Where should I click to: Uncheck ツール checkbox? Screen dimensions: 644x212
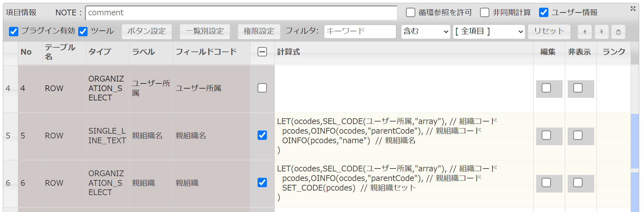(83, 31)
